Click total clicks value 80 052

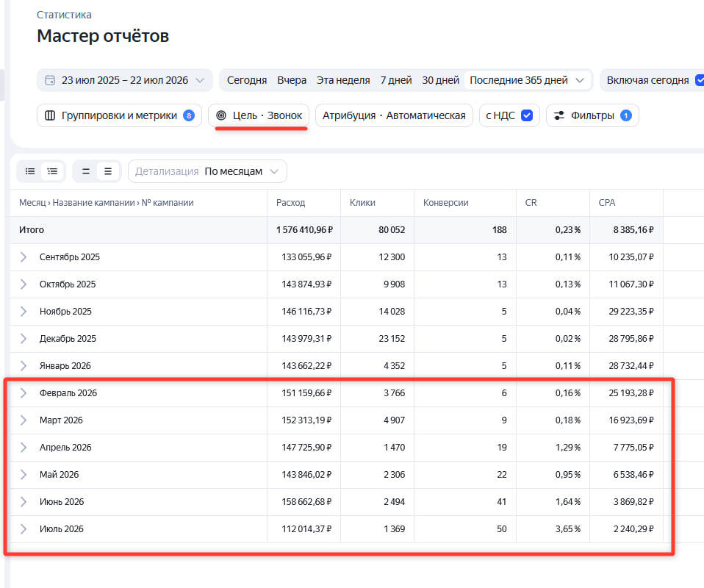coord(392,230)
